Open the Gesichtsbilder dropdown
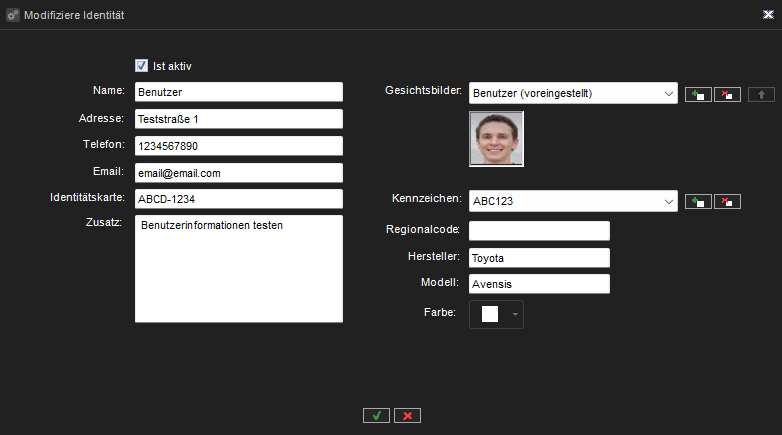 point(668,93)
